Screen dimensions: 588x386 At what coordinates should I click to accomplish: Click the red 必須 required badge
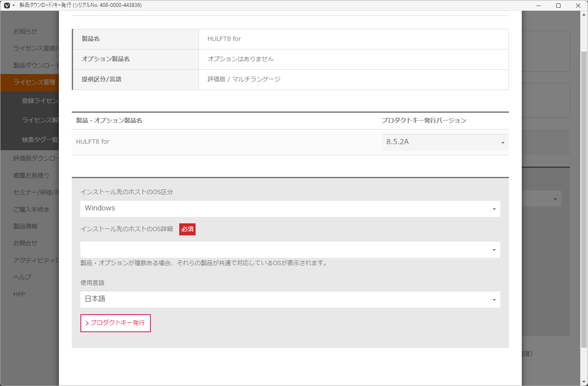187,229
